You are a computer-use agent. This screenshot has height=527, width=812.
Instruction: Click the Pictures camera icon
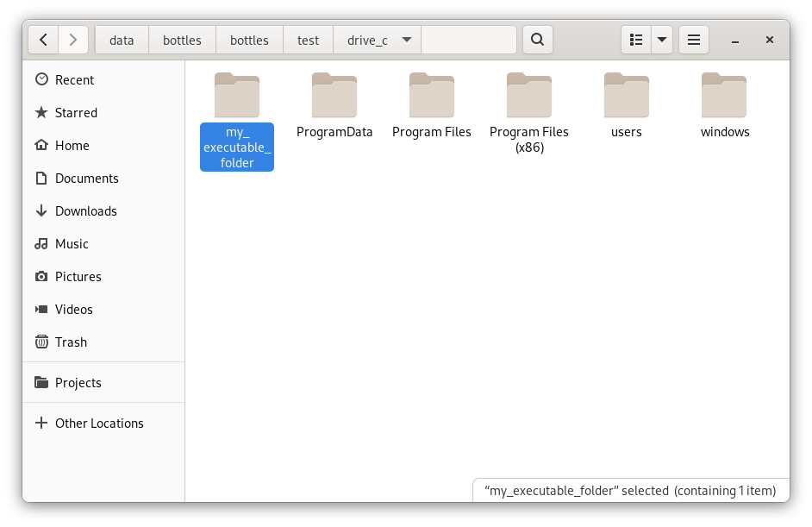(41, 276)
